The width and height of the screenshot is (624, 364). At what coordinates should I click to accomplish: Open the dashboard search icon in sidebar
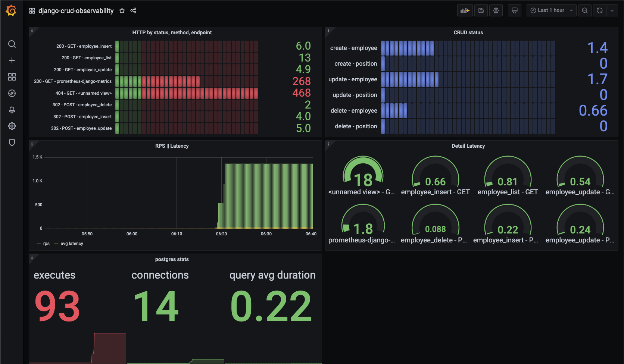click(x=12, y=44)
